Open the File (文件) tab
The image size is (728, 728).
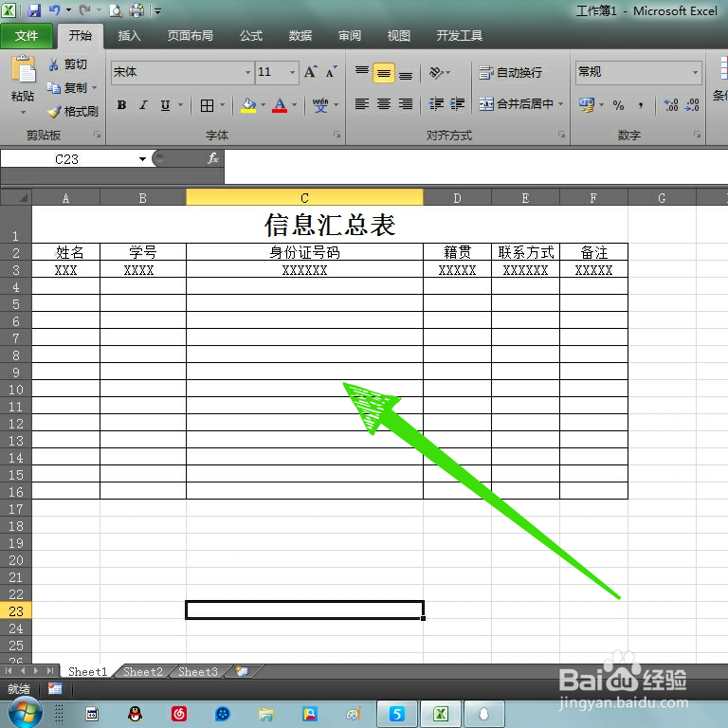coord(27,36)
